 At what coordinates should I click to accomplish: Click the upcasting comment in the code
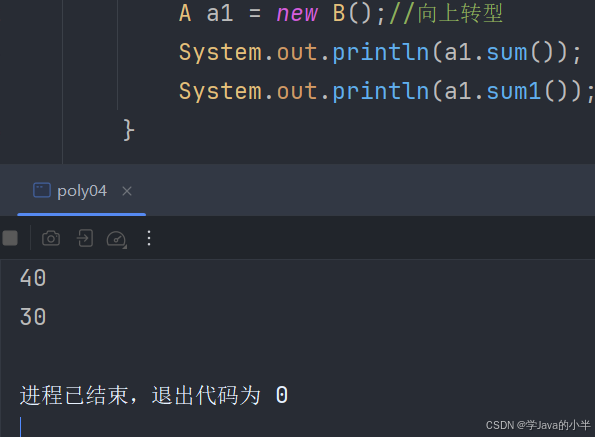[x=446, y=13]
